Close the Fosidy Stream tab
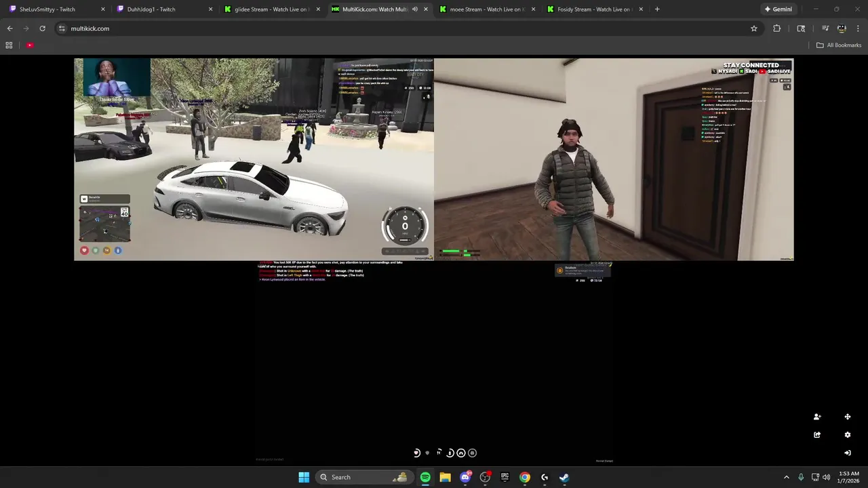Image resolution: width=868 pixels, height=488 pixels. tap(641, 9)
